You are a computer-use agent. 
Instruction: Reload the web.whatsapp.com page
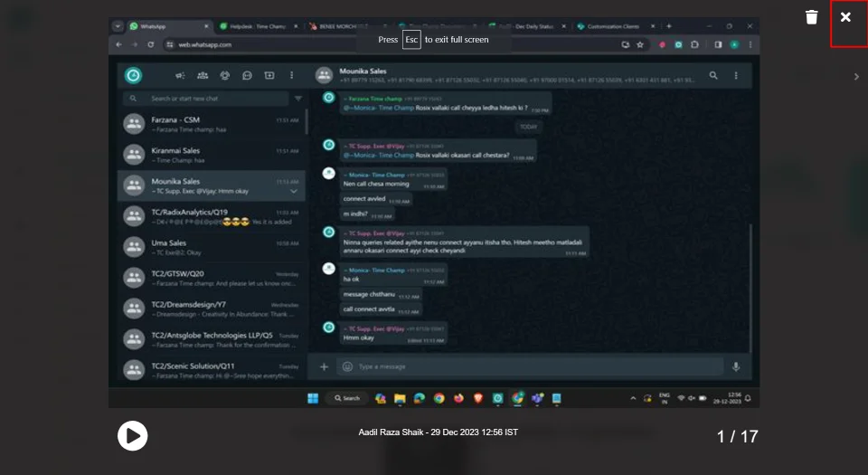(151, 44)
